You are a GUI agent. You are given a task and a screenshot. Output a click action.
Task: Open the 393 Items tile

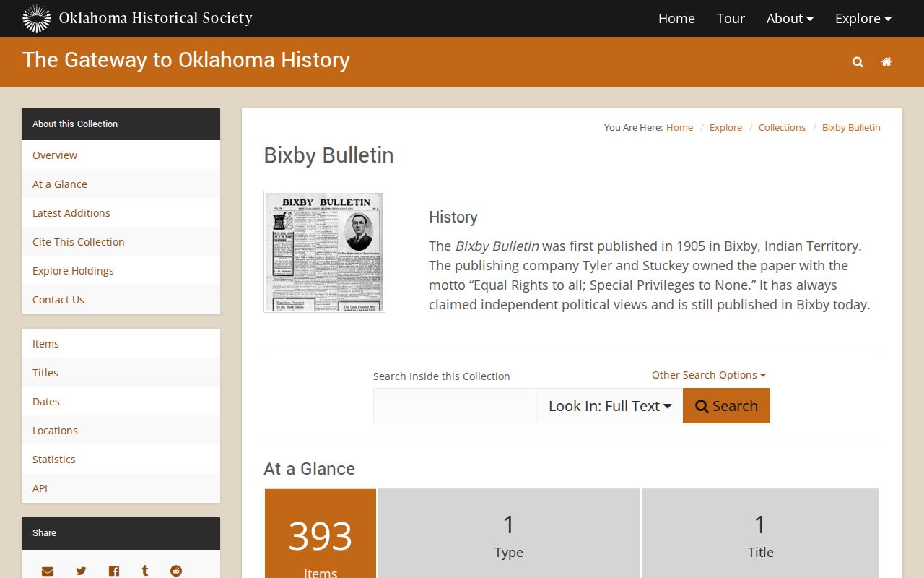point(321,533)
